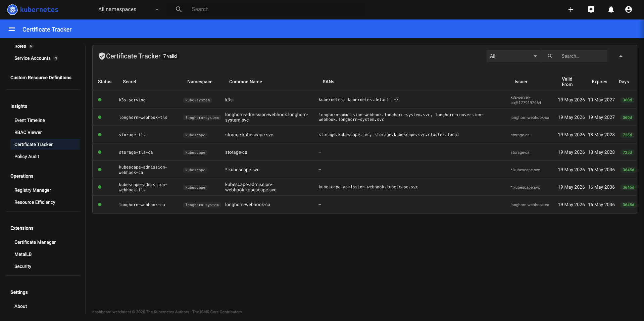Click the Kubernetes logo icon
Viewport: 644px width, 321px height.
(12, 9)
